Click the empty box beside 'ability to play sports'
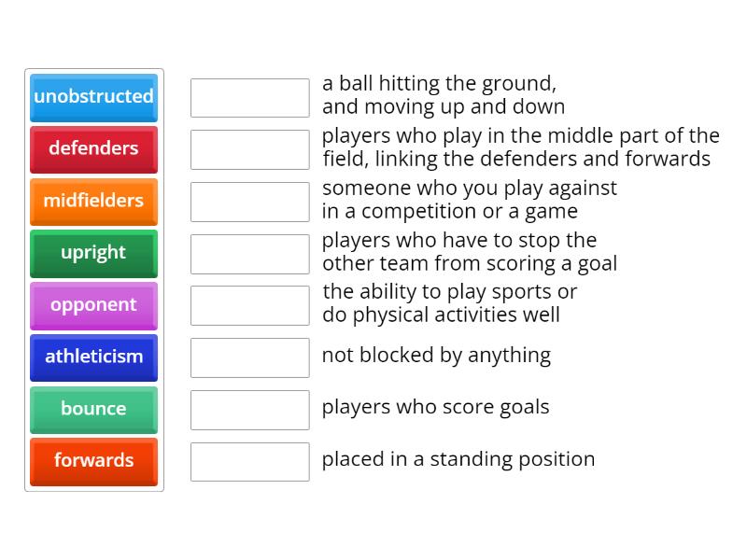747x560 pixels. point(249,305)
